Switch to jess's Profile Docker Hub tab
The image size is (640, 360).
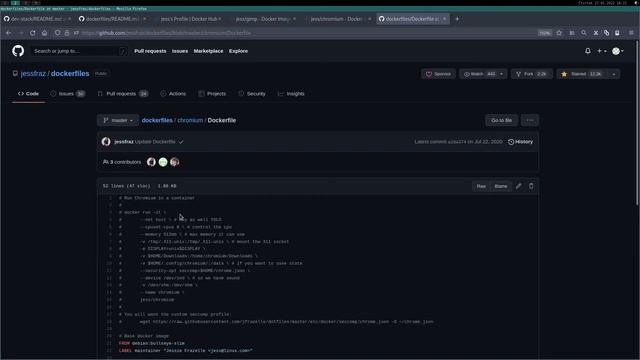pos(190,19)
